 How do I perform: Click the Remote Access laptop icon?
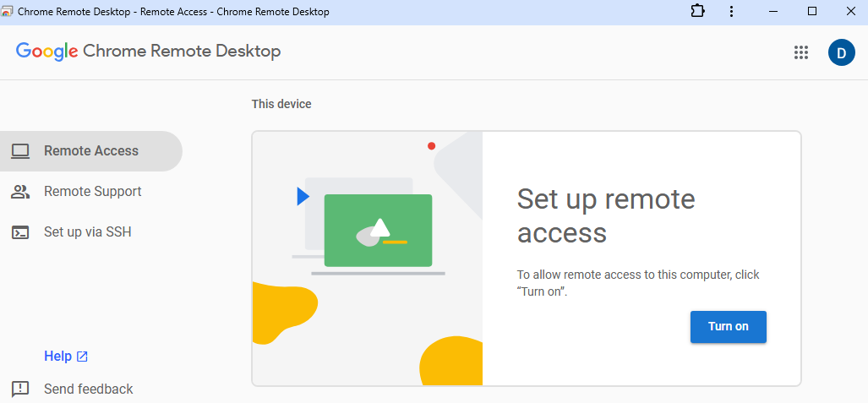click(20, 151)
